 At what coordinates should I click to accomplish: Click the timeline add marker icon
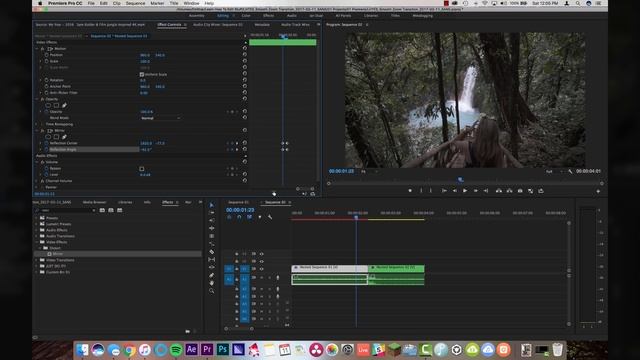[260, 217]
